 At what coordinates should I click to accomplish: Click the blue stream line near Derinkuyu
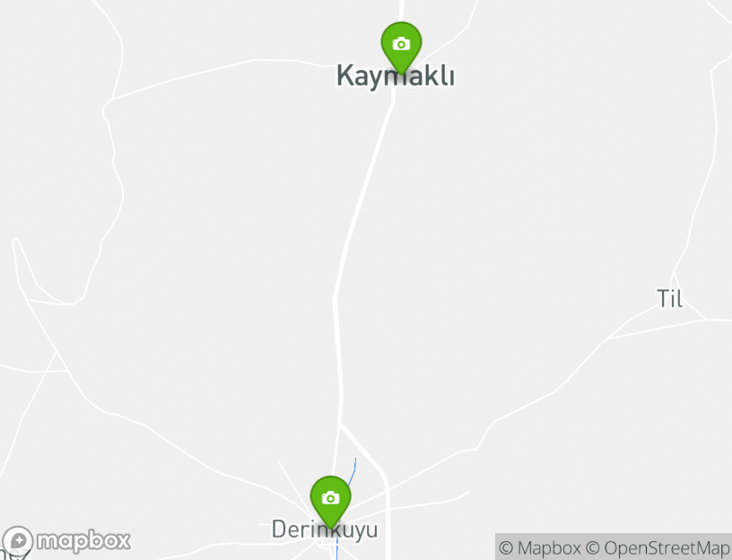click(353, 472)
